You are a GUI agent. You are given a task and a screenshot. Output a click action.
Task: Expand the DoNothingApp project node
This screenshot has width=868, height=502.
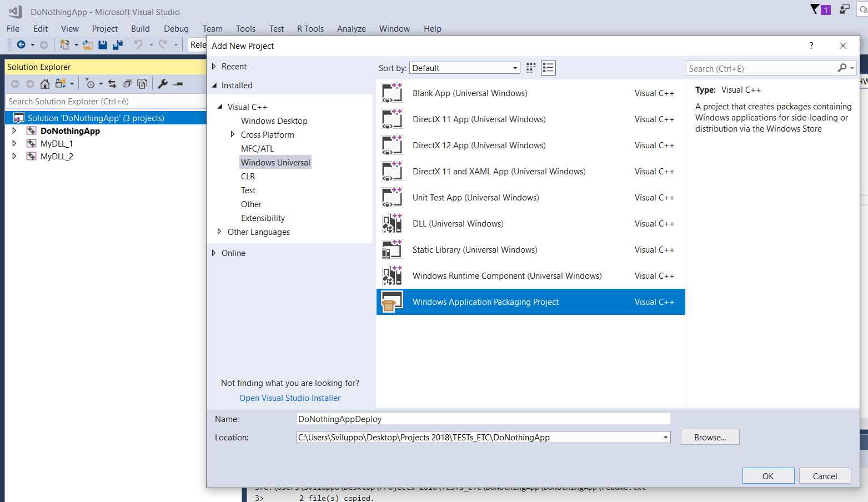pos(14,130)
